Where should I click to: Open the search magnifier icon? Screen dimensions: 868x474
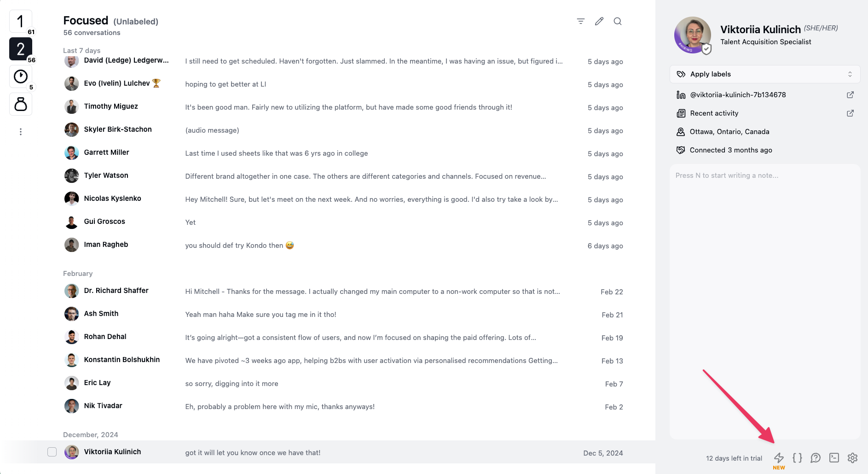tap(618, 21)
